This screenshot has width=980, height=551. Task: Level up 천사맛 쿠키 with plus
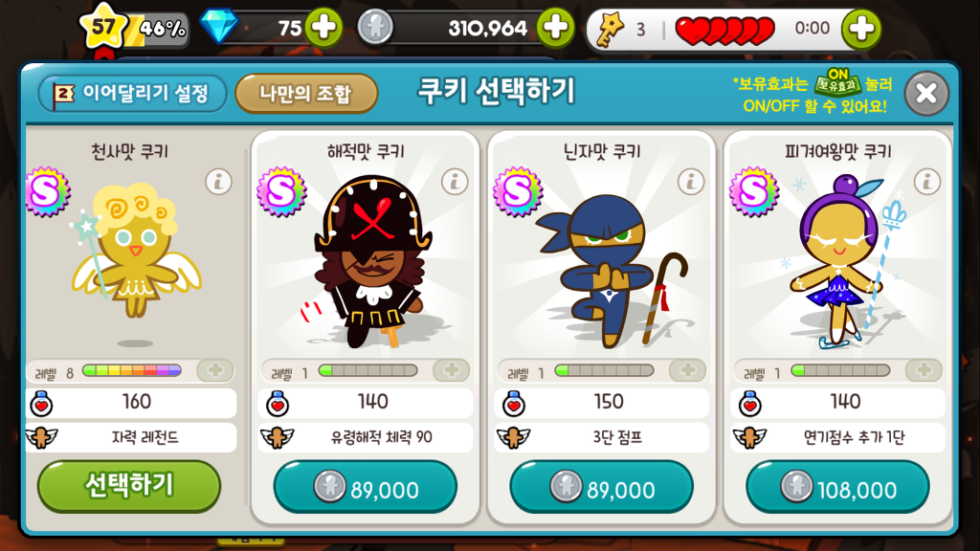(215, 370)
